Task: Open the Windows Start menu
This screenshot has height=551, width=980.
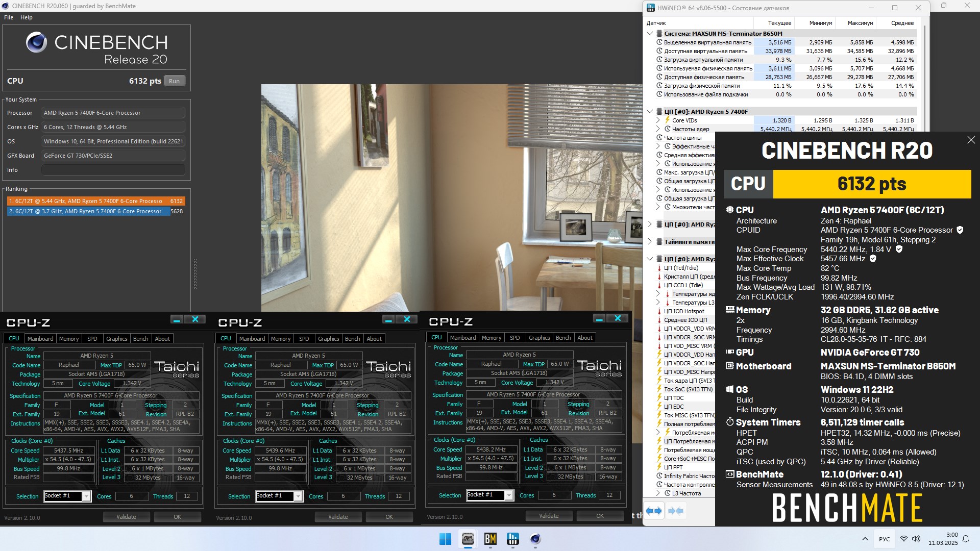Action: tap(445, 539)
